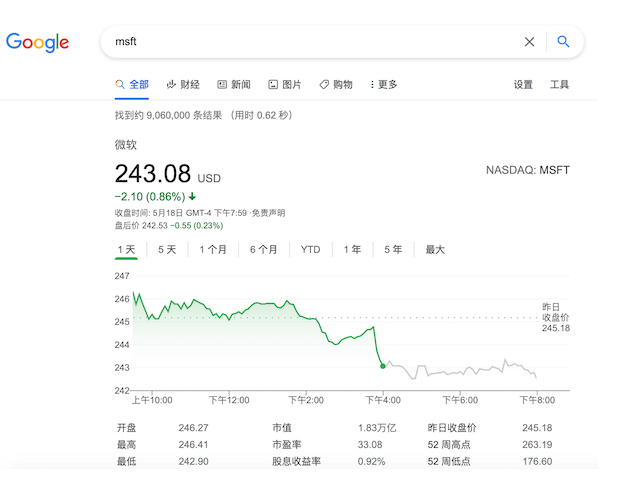Viewport: 621px width, 488px height.
Task: Click the 昨日收盘价 value in the stats table
Action: (537, 428)
